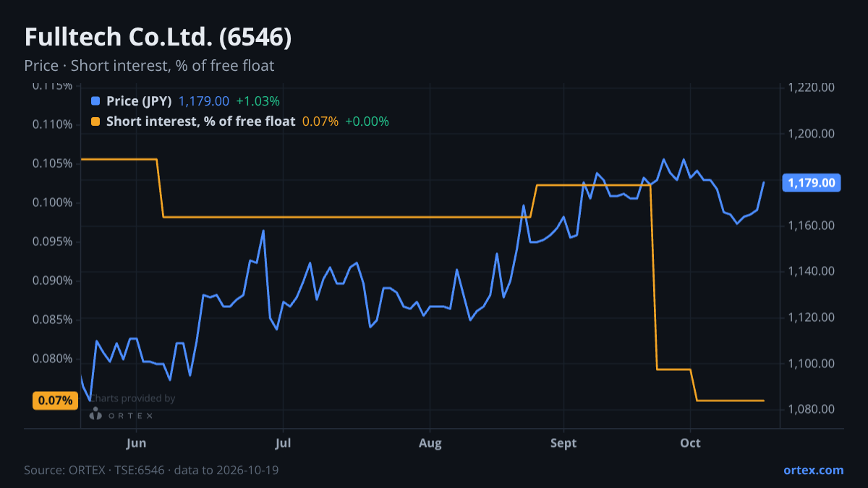868x488 pixels.
Task: Select the Jul label on the time axis
Action: (x=284, y=443)
